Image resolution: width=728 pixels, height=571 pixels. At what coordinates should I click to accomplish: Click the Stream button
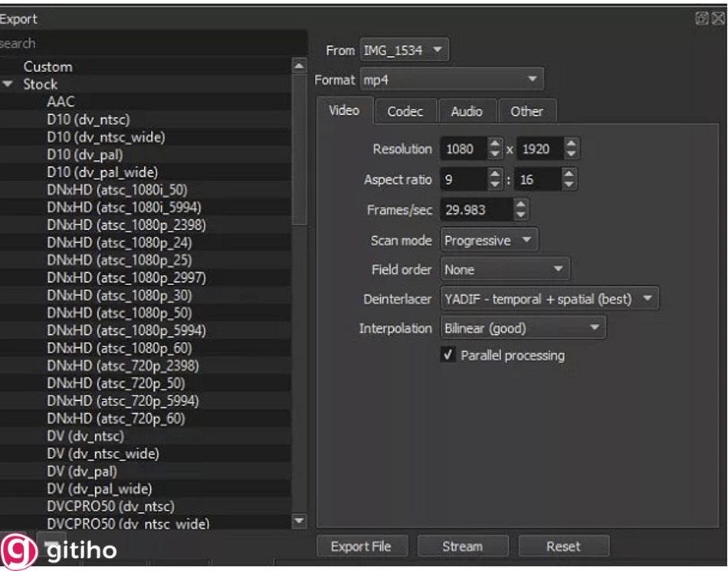pyautogui.click(x=463, y=546)
